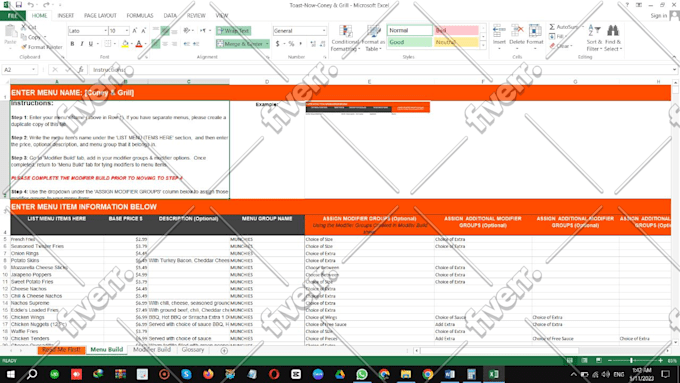Click Sign in link at top right

coord(658,16)
